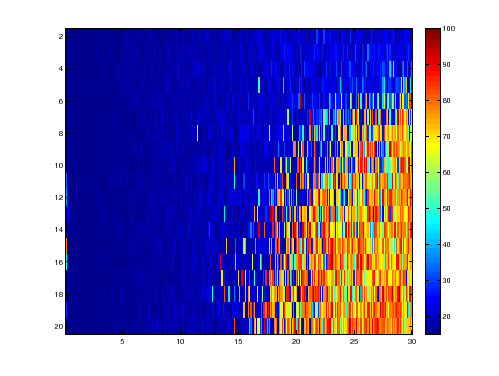Click the dark red top of colorbar
Image resolution: width=499 pixels, height=376 pixels.
point(433,33)
